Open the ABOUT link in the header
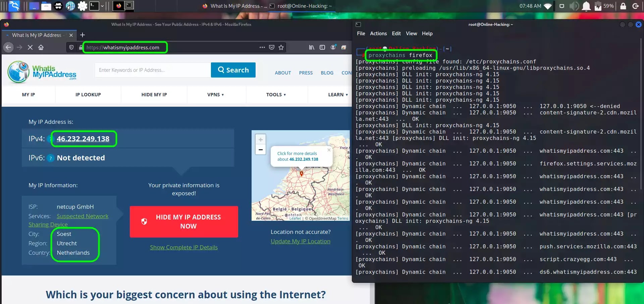644x304 pixels. coord(283,73)
